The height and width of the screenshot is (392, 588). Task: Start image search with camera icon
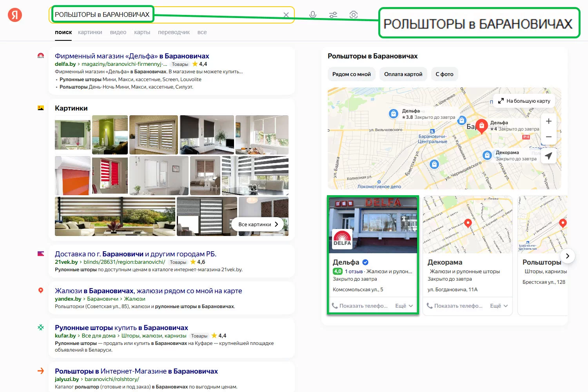[x=353, y=15]
